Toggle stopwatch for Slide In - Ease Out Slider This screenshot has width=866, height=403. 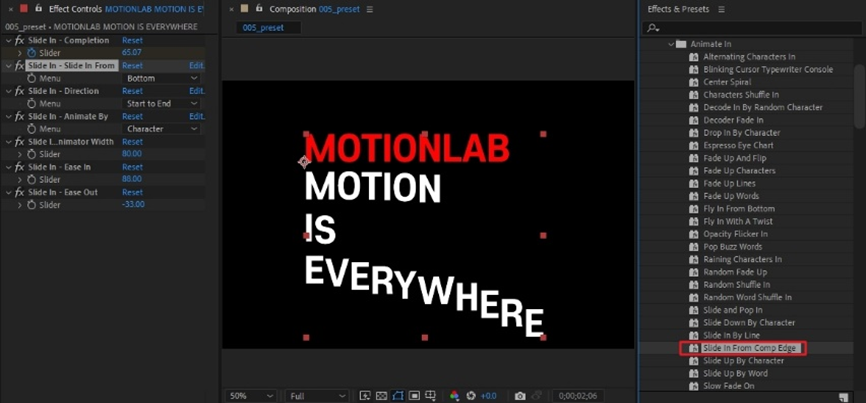[x=31, y=205]
